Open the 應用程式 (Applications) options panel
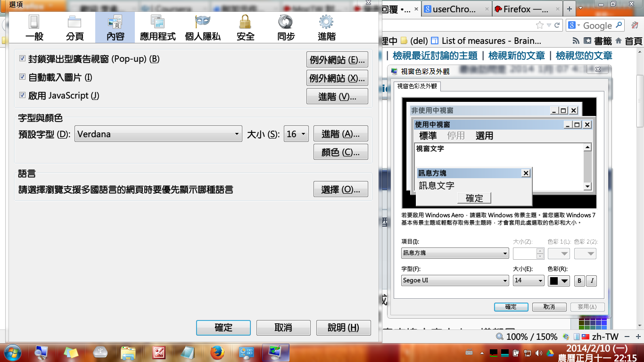 [157, 27]
